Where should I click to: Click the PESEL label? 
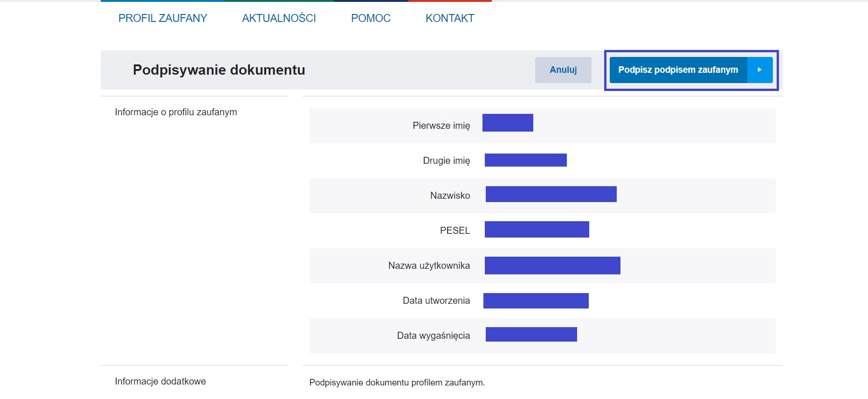tap(455, 231)
